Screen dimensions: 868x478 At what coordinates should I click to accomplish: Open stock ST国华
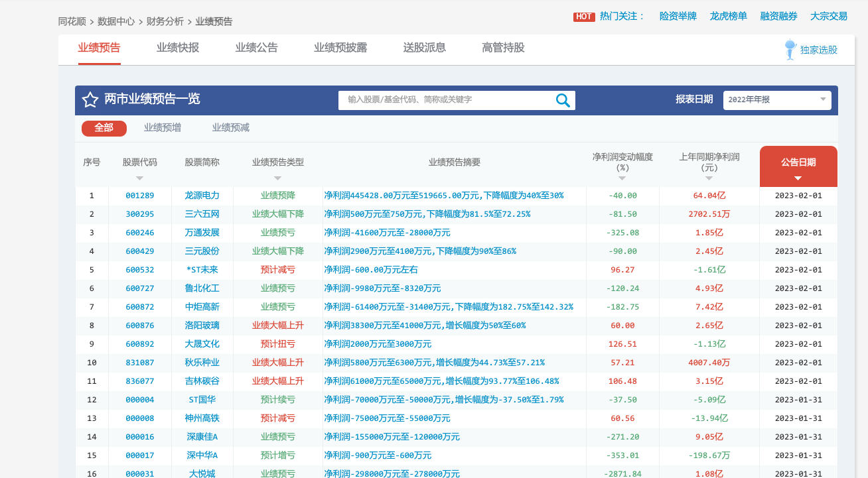click(x=202, y=400)
